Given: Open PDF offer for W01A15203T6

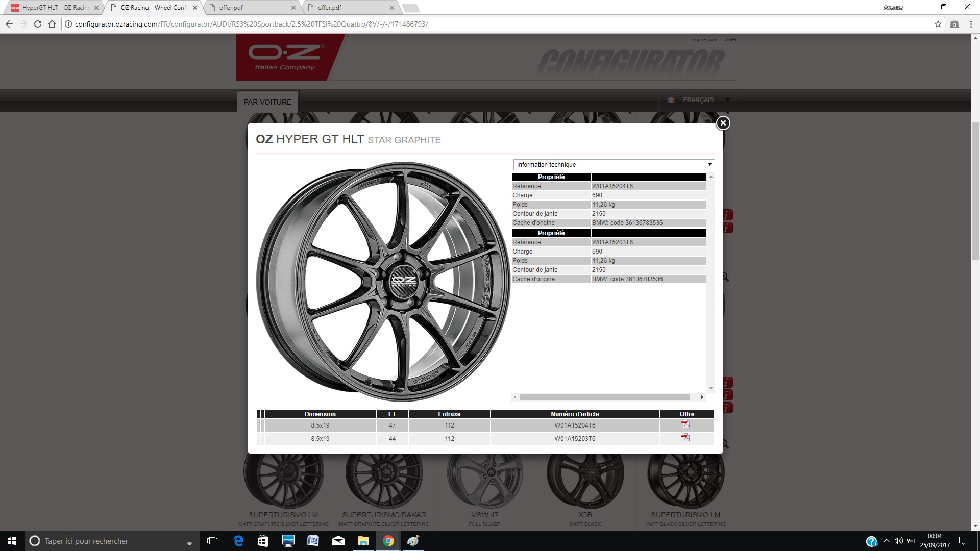Looking at the screenshot, I should click(x=685, y=438).
